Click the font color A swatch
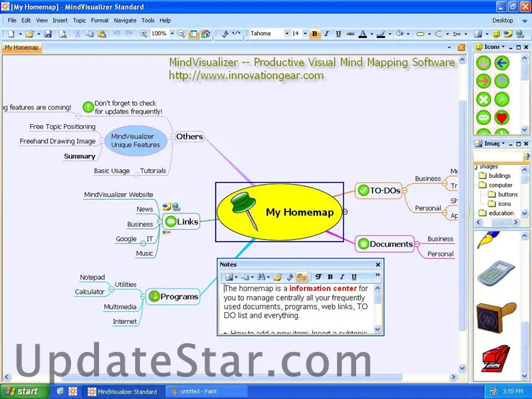The height and width of the screenshot is (399, 532). tap(363, 33)
